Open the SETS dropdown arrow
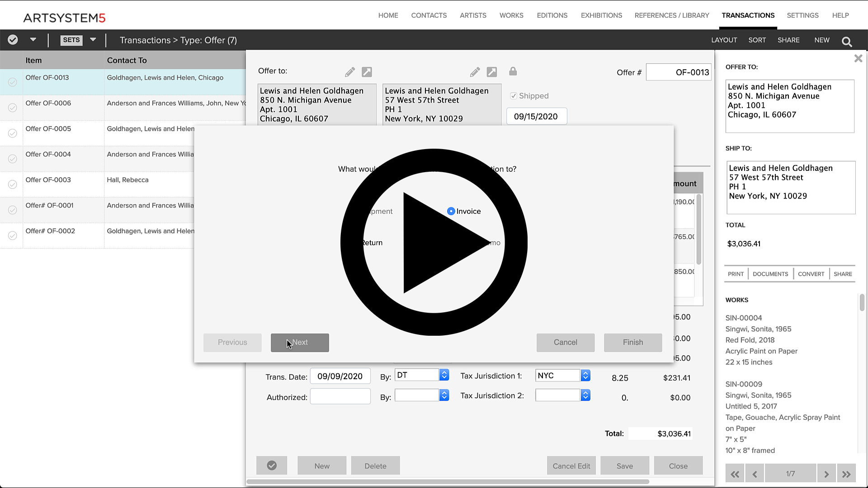Screen dimensions: 868x488 (93, 40)
